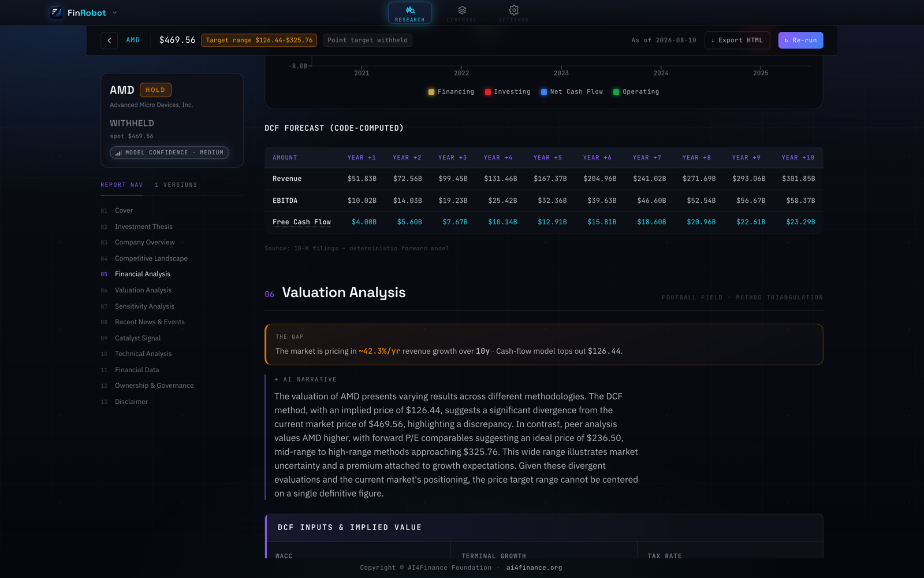
Task: Open the Catalyst Signal section
Action: coord(137,338)
